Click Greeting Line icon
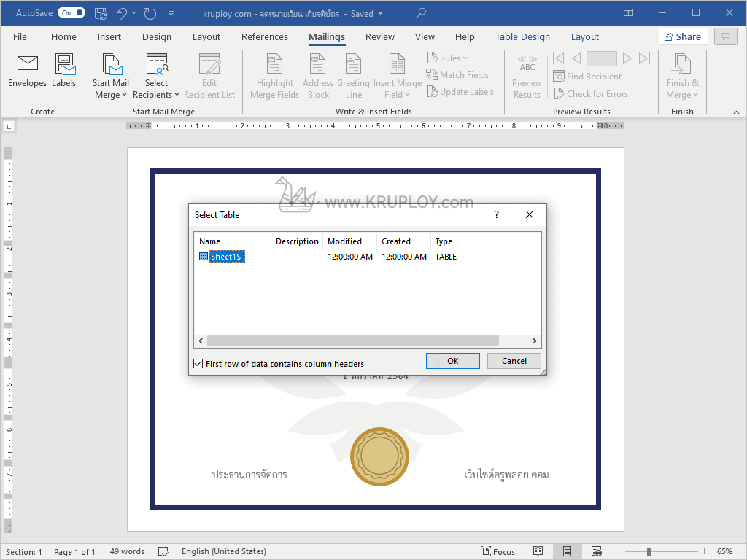747x560 pixels. (x=353, y=64)
